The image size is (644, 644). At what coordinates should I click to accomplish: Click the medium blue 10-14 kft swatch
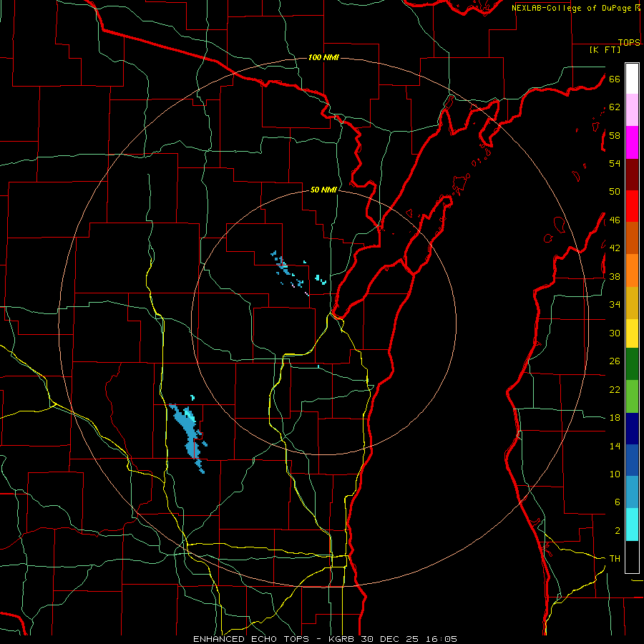tap(632, 460)
